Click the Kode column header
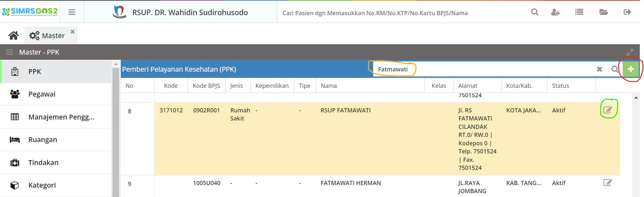644x197 pixels. pyautogui.click(x=171, y=86)
